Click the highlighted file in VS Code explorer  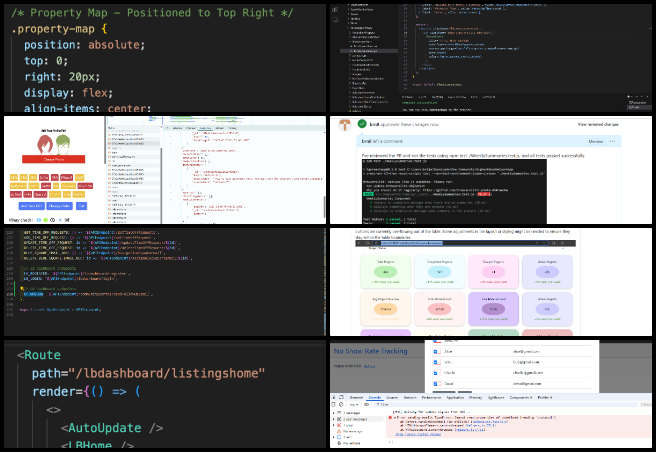click(x=369, y=51)
